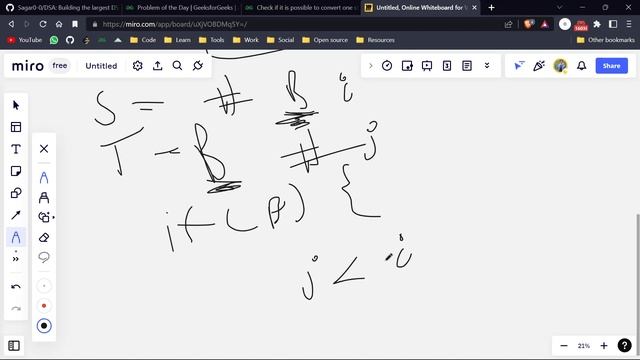Image resolution: width=640 pixels, height=360 pixels.
Task: Rename the Untitled board title
Action: pos(101,66)
